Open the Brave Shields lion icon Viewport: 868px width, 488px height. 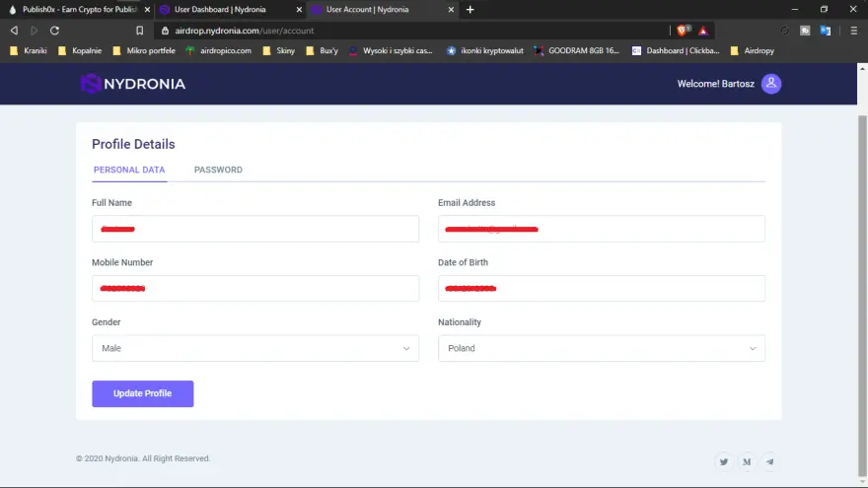(x=683, y=31)
